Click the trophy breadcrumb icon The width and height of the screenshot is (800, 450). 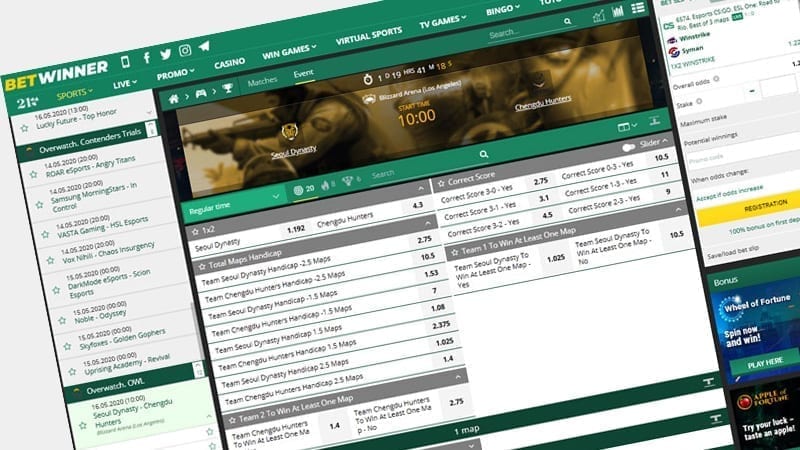[228, 88]
